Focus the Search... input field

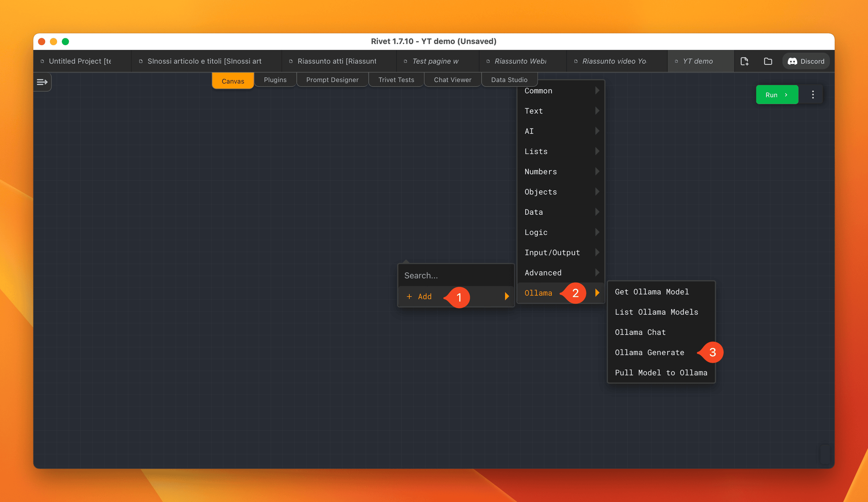tap(456, 275)
